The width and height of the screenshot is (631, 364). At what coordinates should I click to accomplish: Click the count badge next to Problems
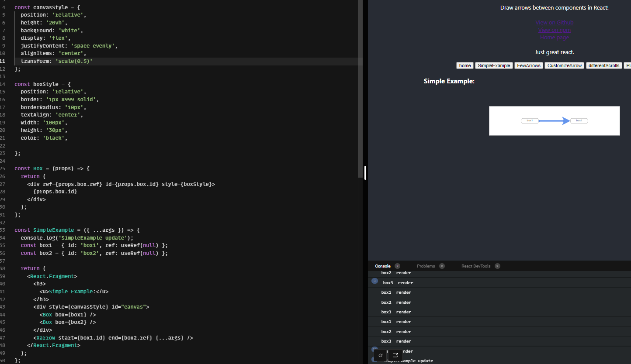pyautogui.click(x=442, y=266)
